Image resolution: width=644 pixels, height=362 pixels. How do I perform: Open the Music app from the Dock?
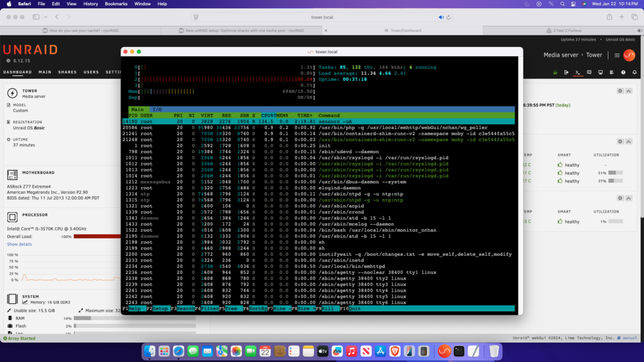(352, 351)
